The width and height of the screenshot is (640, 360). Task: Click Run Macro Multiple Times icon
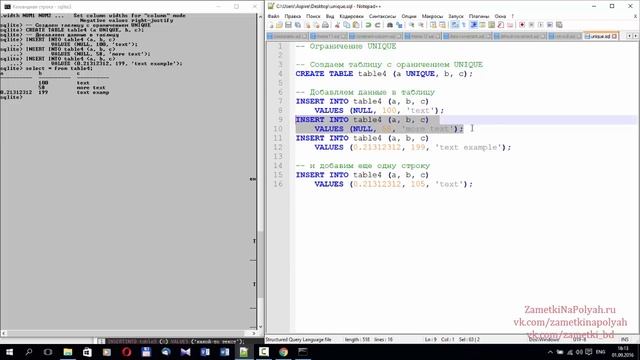[x=550, y=25]
